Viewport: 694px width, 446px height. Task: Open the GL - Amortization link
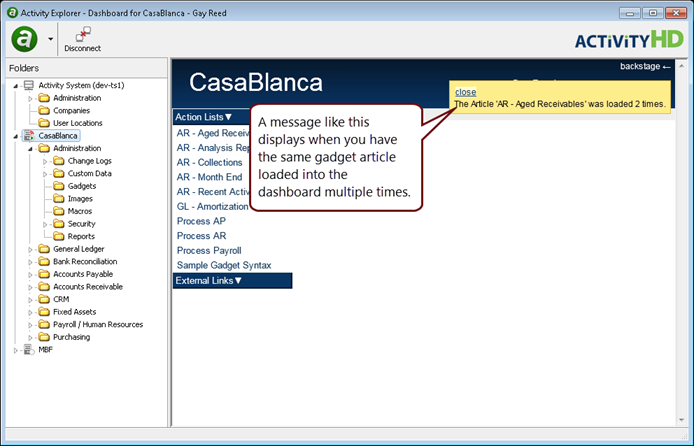213,206
